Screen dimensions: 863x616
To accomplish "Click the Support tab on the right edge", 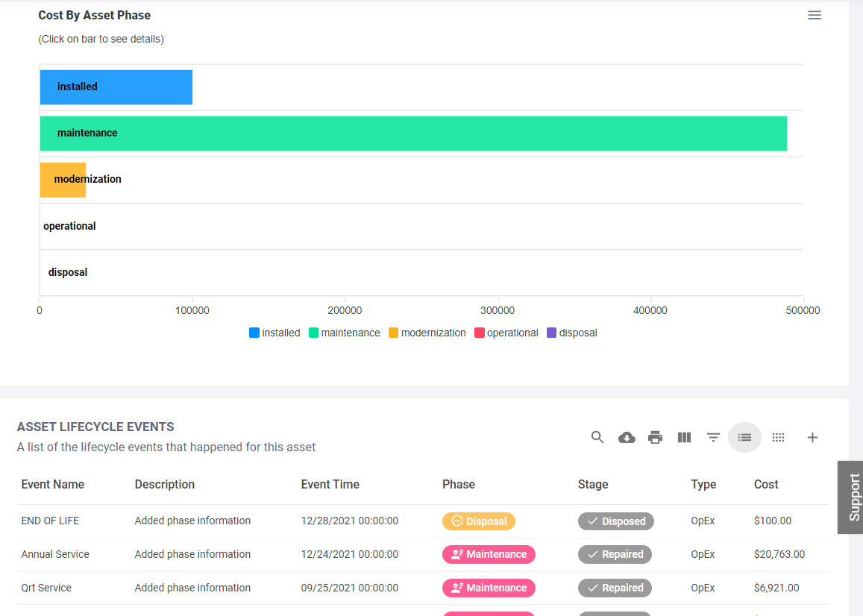I will coord(851,497).
